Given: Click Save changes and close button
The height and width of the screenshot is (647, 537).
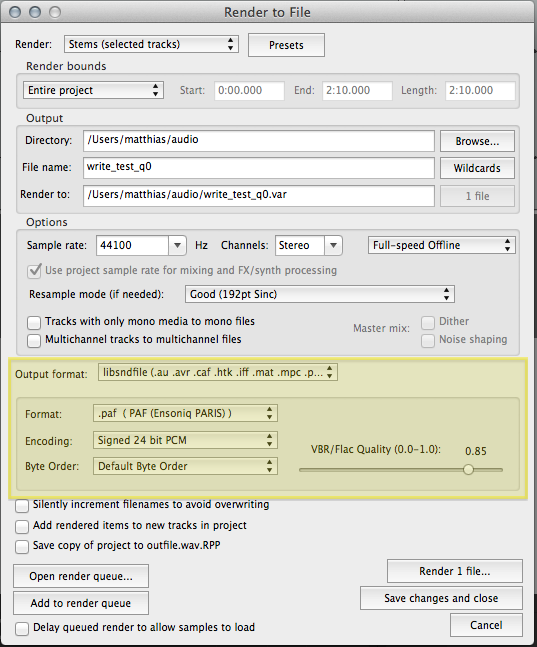Looking at the screenshot, I should point(441,598).
